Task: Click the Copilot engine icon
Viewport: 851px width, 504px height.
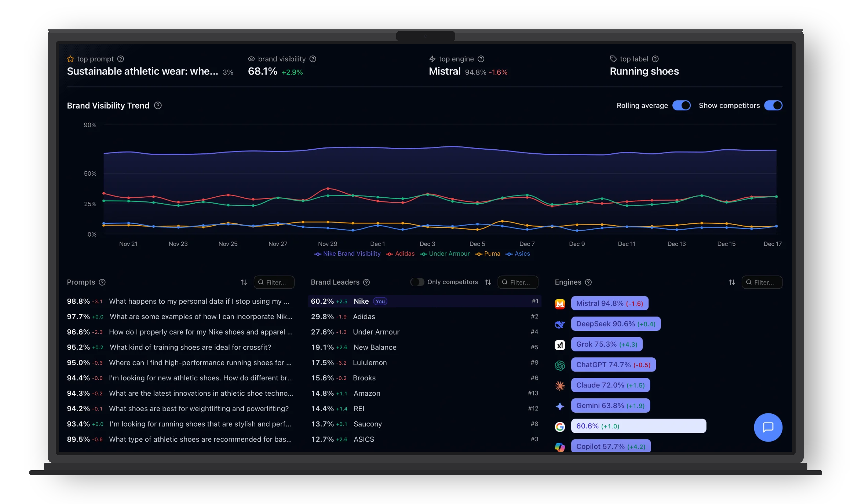Action: click(x=560, y=447)
